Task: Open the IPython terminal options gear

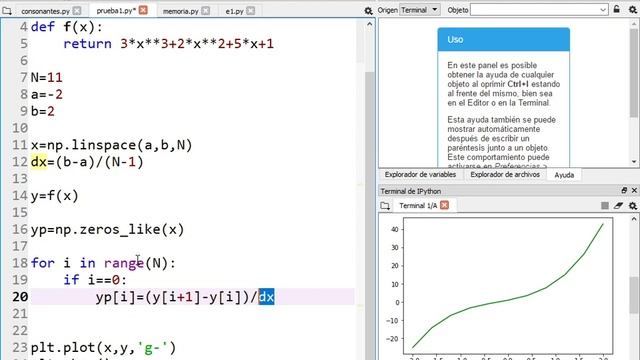Action: pos(632,206)
